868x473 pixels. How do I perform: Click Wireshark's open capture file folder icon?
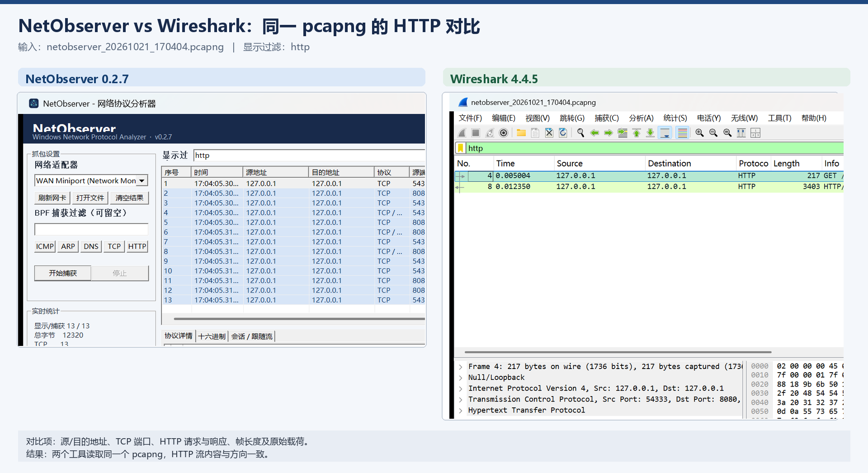tap(521, 133)
